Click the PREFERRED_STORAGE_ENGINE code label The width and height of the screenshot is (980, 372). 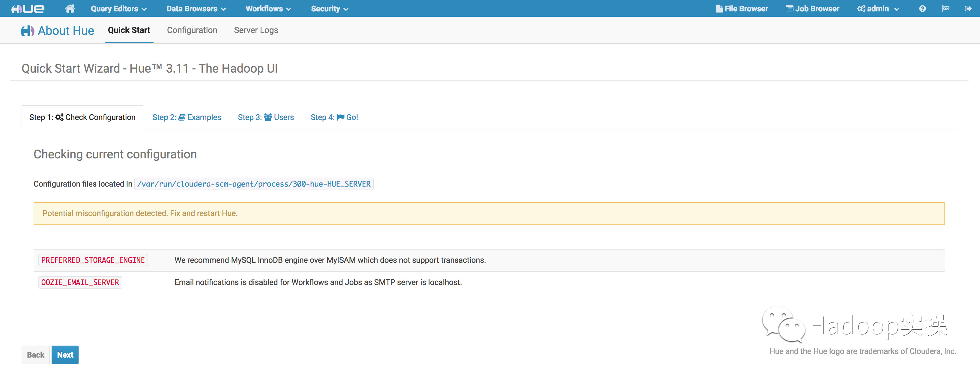[x=93, y=260]
